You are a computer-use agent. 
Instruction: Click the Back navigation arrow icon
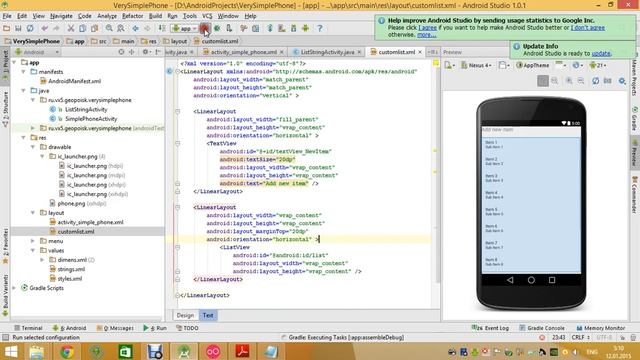click(x=136, y=28)
